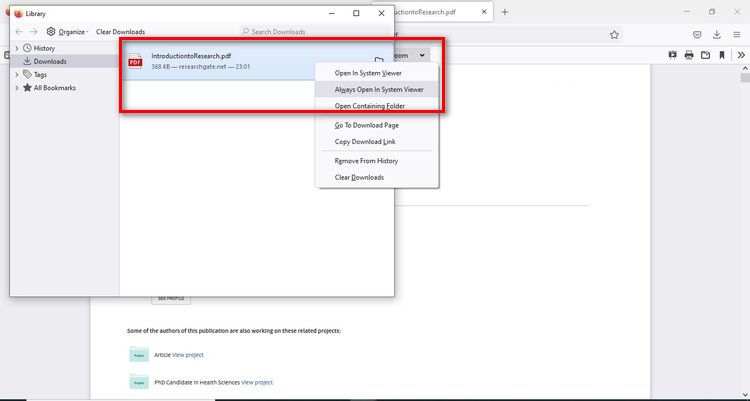Click the Organize gear icon

pos(51,32)
